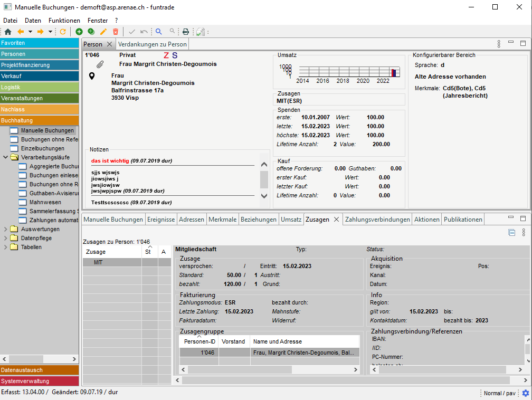Viewport: 532px width, 400px height.
Task: Expand the Auswertungen folder
Action: pyautogui.click(x=6, y=229)
